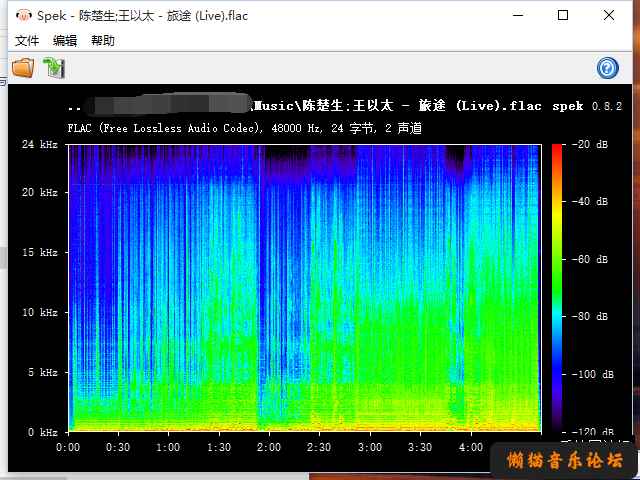Click the file path text ending in .flac
This screenshot has width=640, height=480.
305,106
